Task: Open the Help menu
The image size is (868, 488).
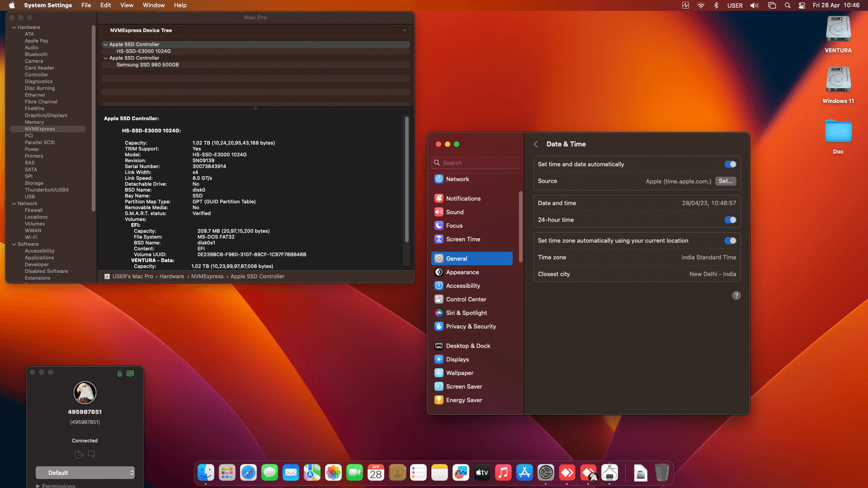Action: coord(180,5)
